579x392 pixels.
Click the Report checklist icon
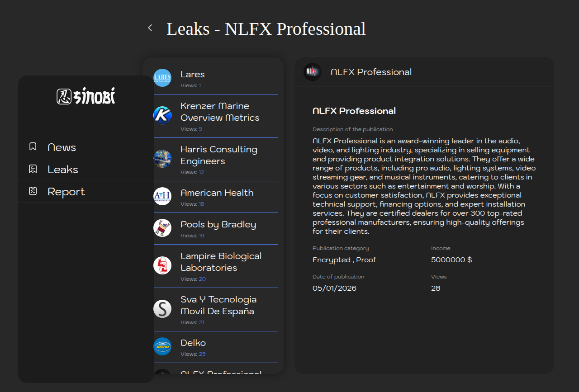coord(33,191)
